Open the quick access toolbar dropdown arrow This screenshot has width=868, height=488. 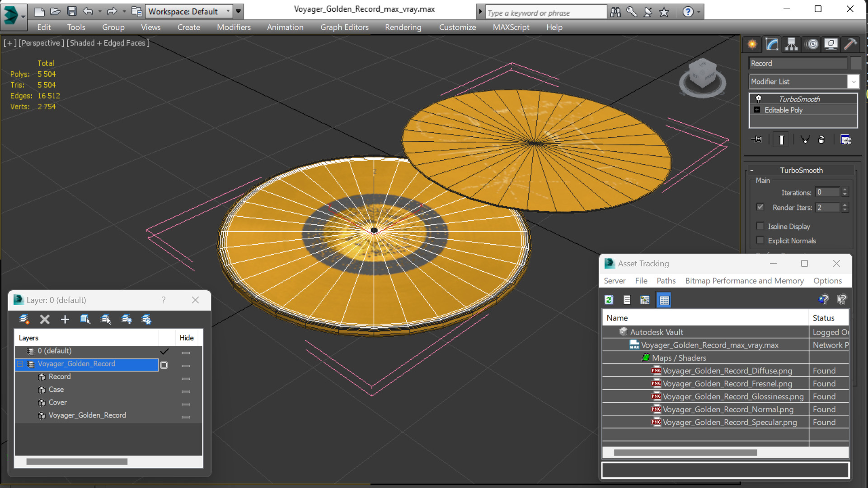(238, 11)
